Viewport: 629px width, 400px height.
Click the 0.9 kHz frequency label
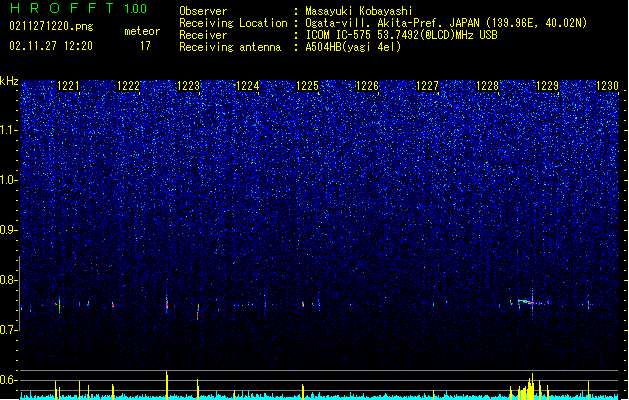(x=8, y=230)
